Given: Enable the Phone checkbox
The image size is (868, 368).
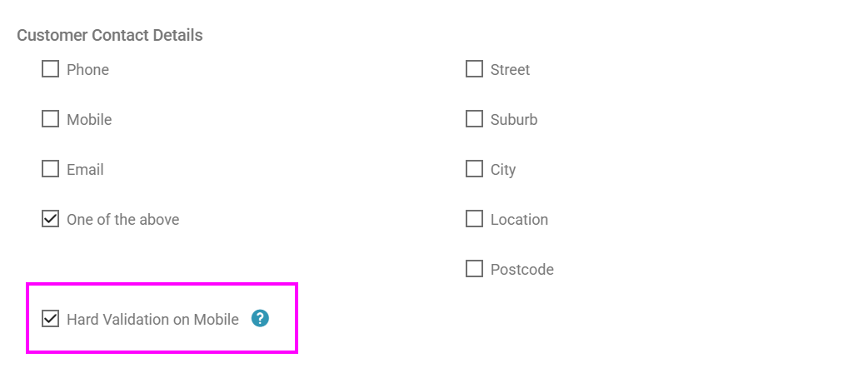Looking at the screenshot, I should 50,69.
